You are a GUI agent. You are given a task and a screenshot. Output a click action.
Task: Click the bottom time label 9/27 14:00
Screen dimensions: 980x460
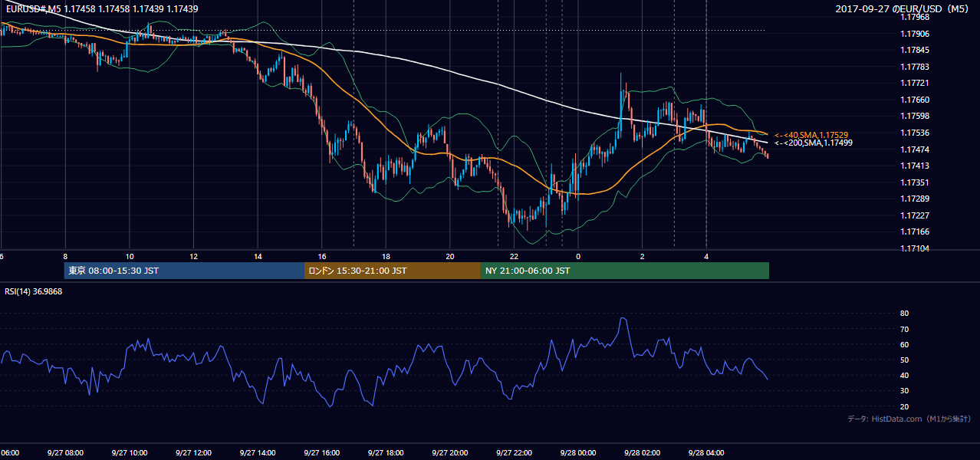click(258, 452)
